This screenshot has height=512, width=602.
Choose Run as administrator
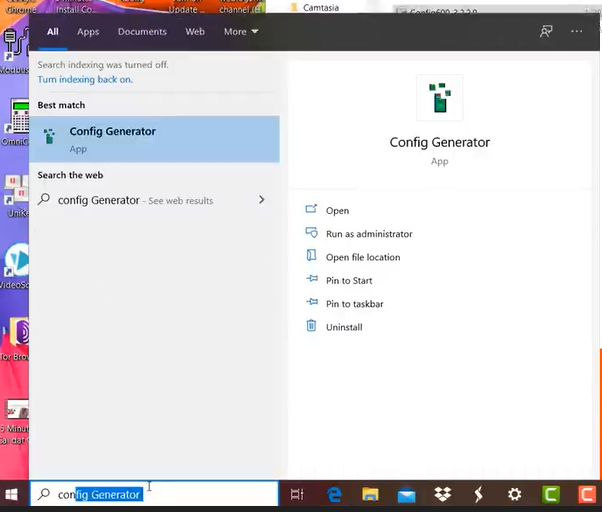click(x=369, y=234)
